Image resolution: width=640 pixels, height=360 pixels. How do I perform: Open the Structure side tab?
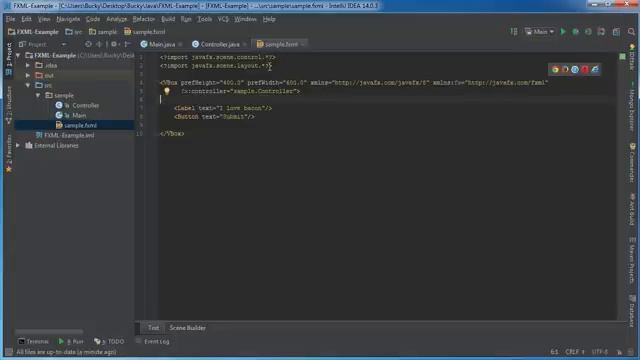[9, 104]
